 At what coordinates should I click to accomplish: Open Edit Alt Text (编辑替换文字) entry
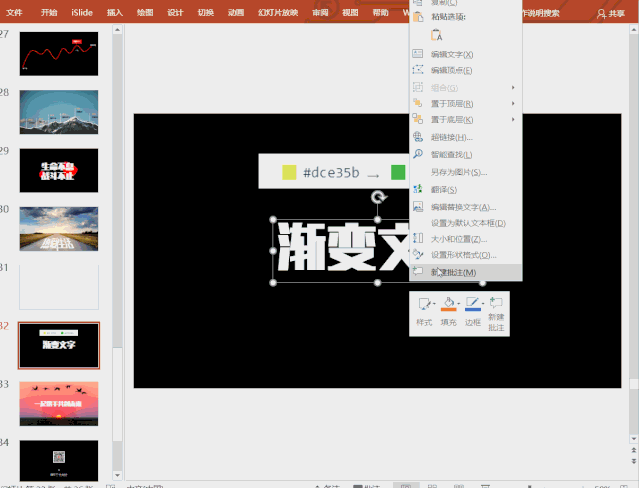(465, 208)
